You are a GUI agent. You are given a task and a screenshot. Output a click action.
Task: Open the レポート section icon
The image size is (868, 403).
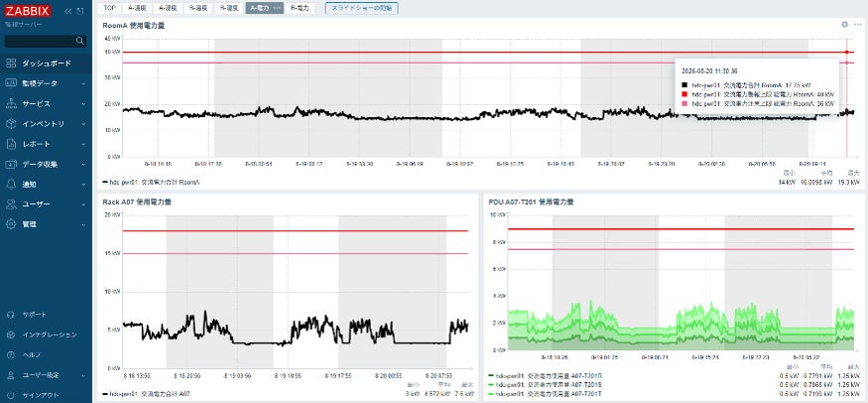pos(11,144)
